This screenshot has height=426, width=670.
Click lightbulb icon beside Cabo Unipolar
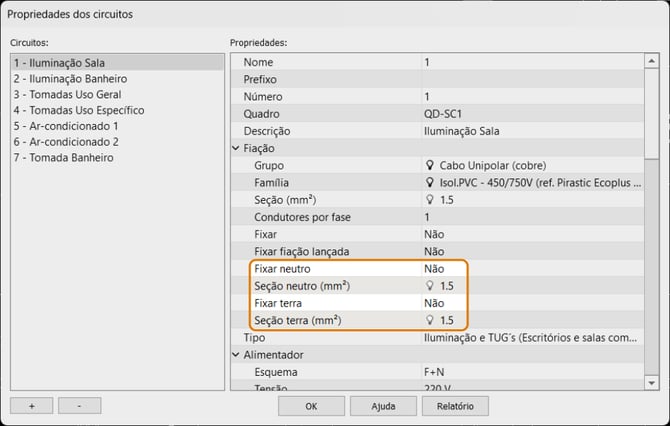coord(430,165)
